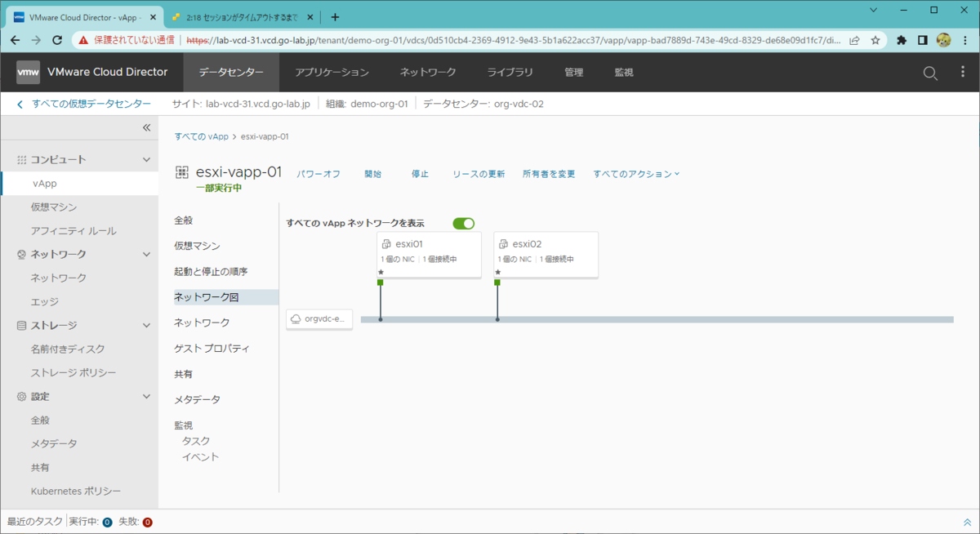The height and width of the screenshot is (534, 980).
Task: Open a new browser tab
Action: 335,16
